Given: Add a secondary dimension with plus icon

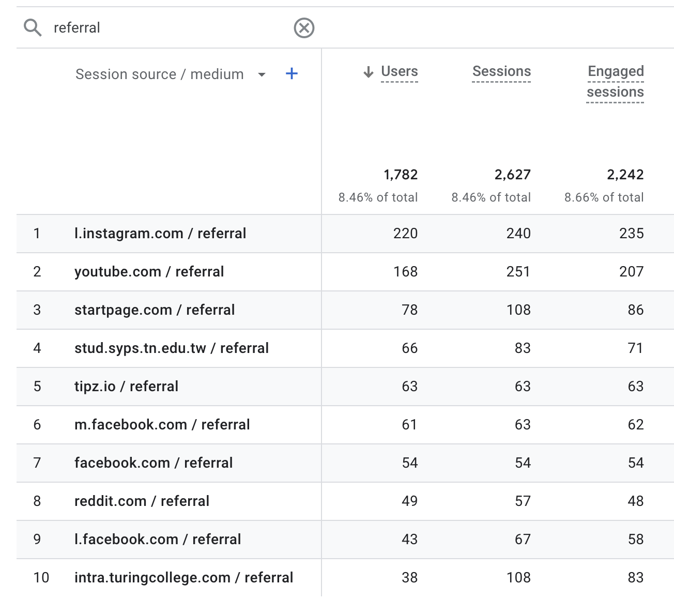Looking at the screenshot, I should tap(292, 74).
